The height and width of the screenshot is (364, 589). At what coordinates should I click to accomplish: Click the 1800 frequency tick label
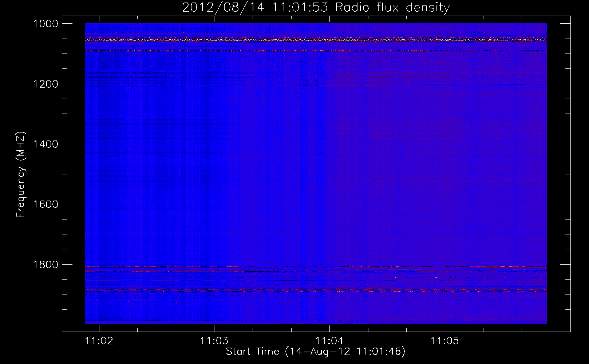pos(46,265)
